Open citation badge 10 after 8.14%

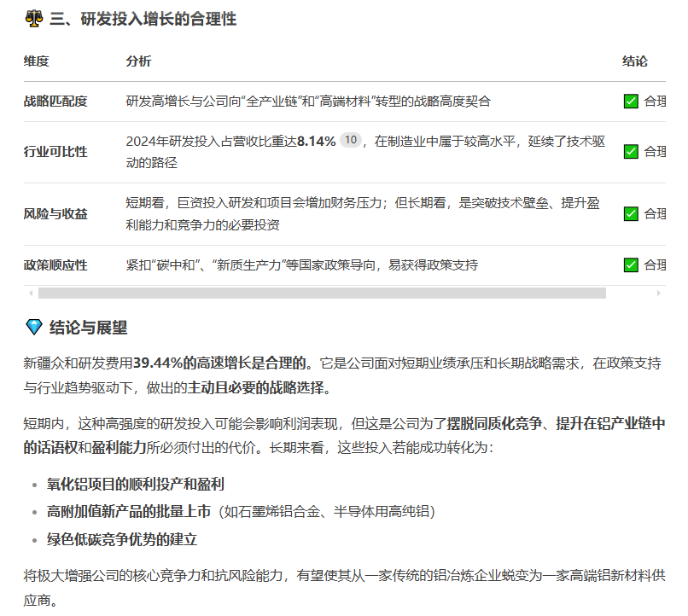coord(351,140)
